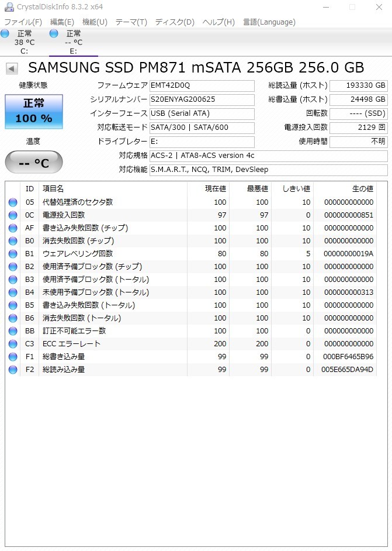Open the 機能(U) menu
Image resolution: width=392 pixels, height=551 pixels.
coord(95,22)
